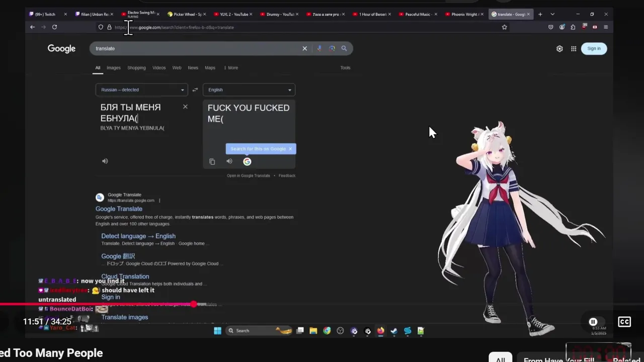Click the browser URL address bar

[302, 27]
